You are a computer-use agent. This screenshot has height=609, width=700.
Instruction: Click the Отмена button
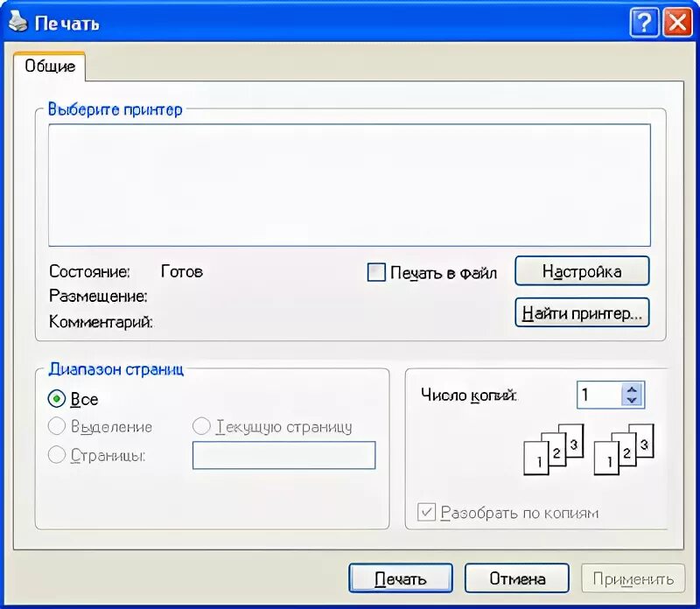(x=517, y=578)
